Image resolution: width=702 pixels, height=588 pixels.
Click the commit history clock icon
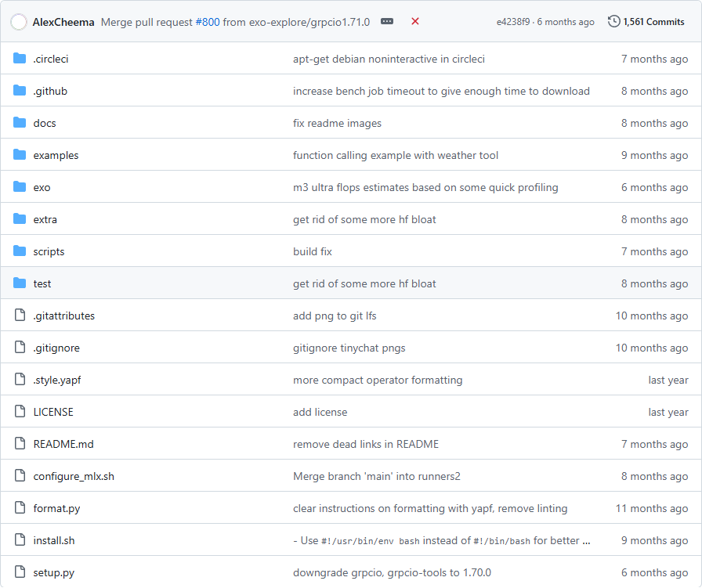614,22
